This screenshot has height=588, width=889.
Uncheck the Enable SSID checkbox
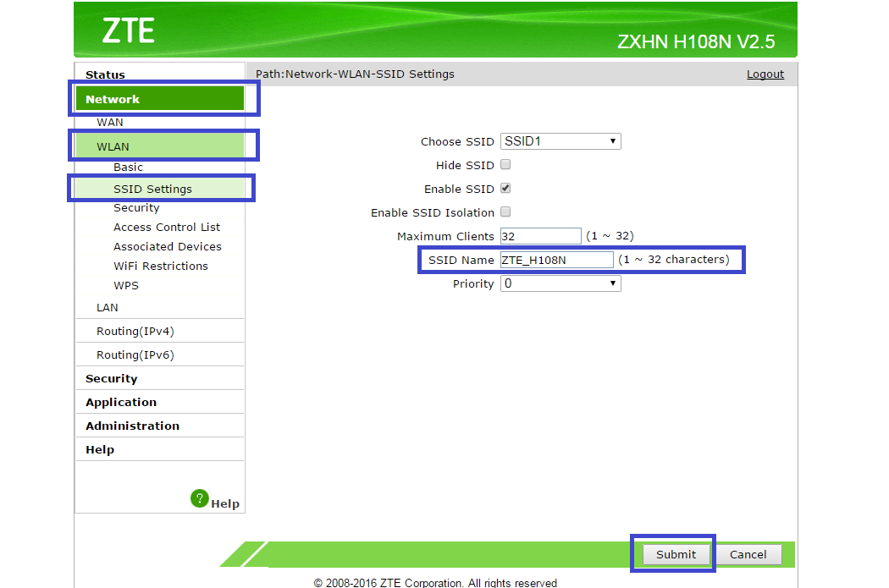tap(505, 189)
